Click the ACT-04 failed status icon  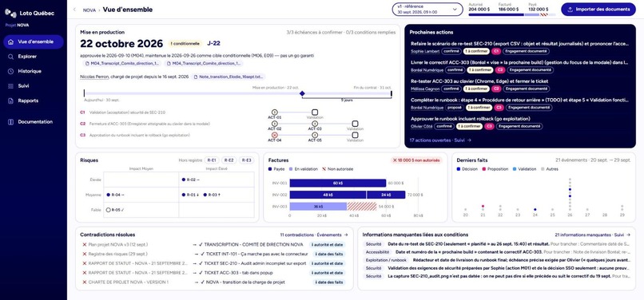tap(274, 135)
